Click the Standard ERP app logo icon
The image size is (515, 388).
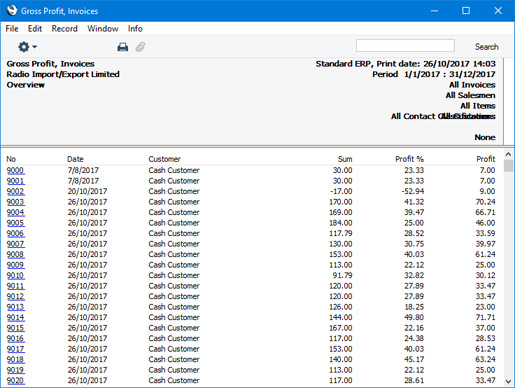pos(12,11)
